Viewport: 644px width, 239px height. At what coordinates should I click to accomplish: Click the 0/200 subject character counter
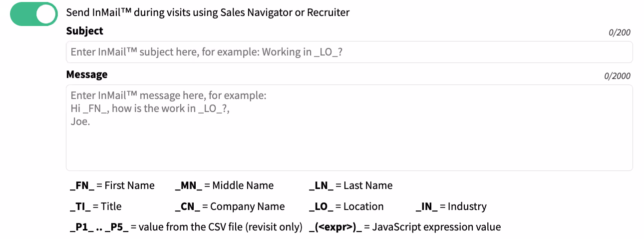620,32
